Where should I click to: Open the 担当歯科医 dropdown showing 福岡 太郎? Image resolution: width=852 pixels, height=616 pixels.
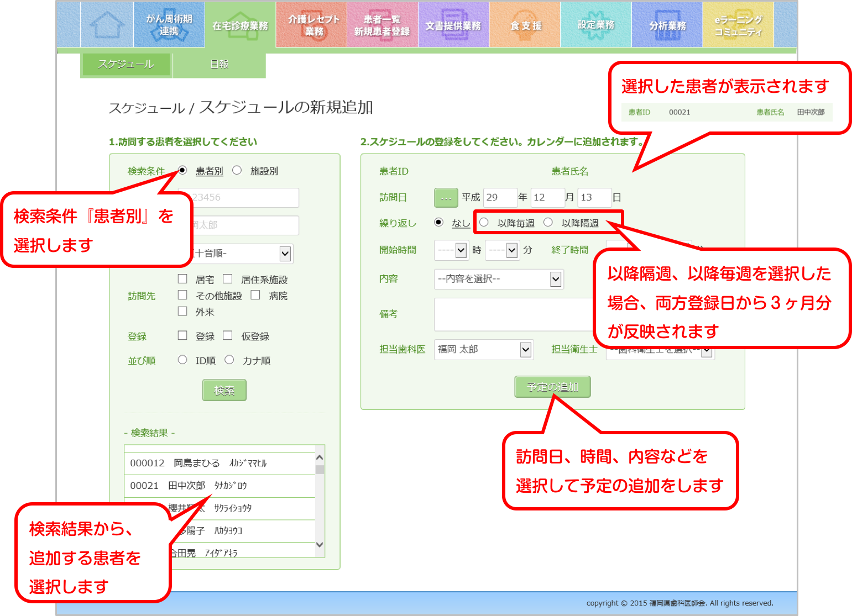coord(484,349)
